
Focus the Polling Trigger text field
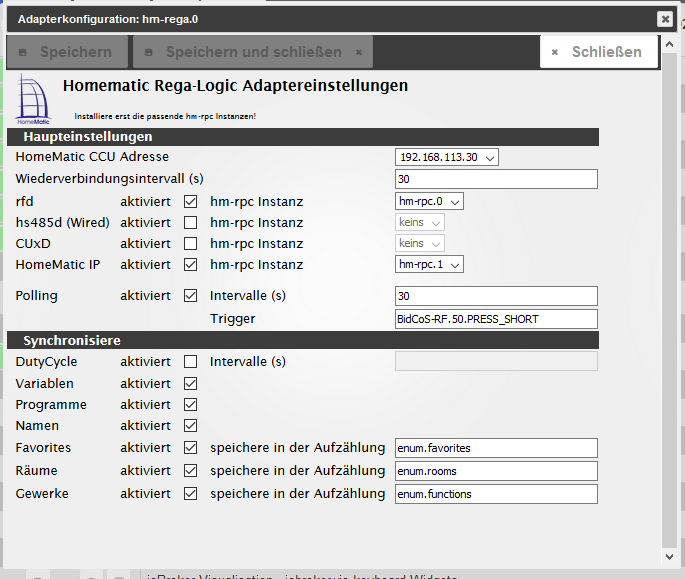coord(496,319)
